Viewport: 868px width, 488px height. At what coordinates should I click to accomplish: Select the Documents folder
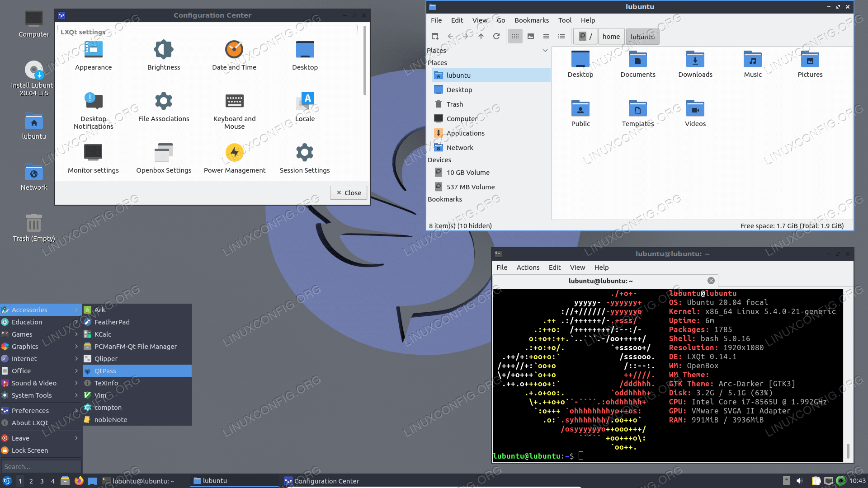638,64
